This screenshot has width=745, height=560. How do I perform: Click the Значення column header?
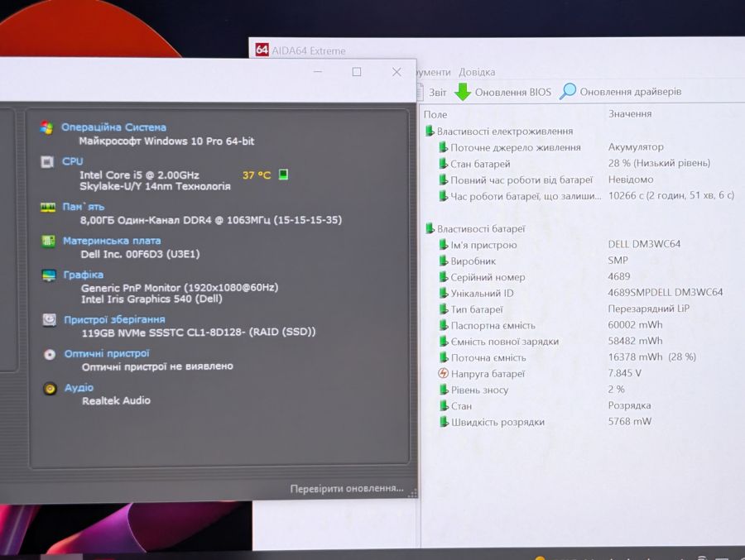point(630,114)
